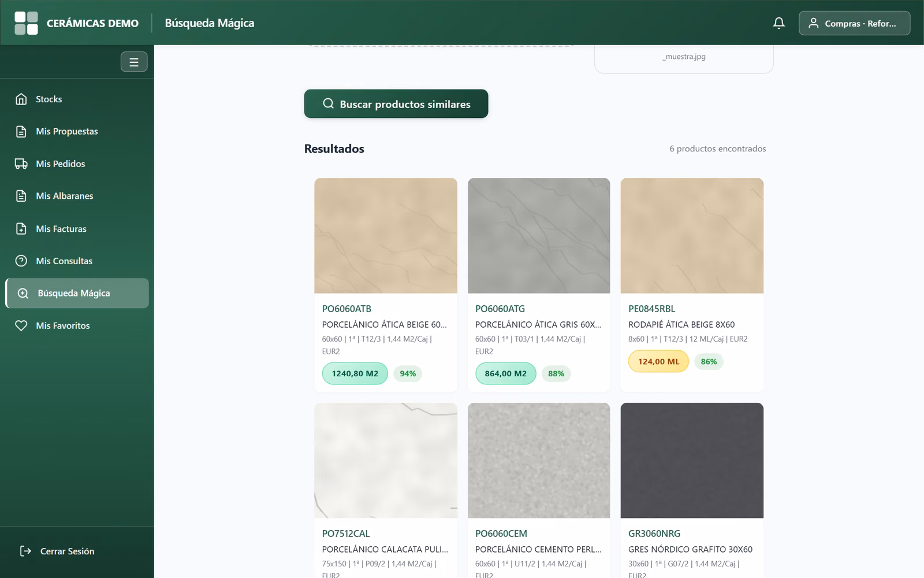Open Mis Consultas label in the sidebar
The width and height of the screenshot is (924, 578).
[x=64, y=261]
